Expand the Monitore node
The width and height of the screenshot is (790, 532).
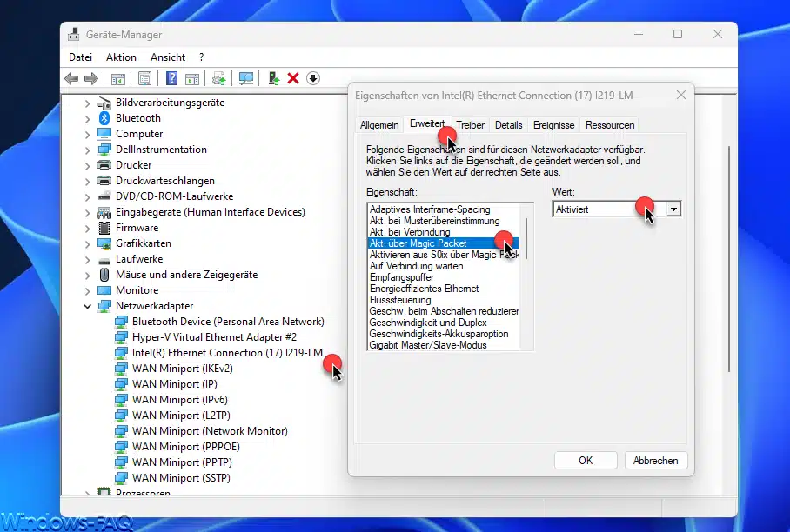(x=87, y=291)
